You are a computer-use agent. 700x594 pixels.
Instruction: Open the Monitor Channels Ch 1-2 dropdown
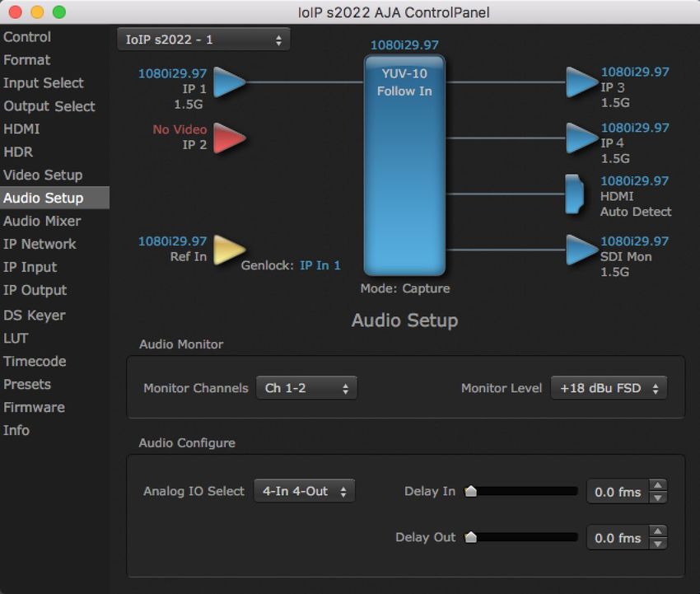point(306,388)
